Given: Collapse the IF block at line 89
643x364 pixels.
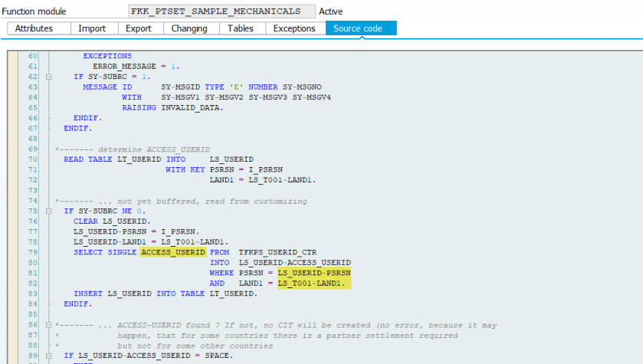Looking at the screenshot, I should pyautogui.click(x=49, y=356).
